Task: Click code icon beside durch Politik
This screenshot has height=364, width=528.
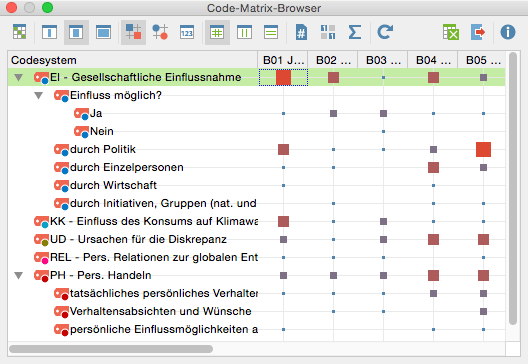Action: 61,150
